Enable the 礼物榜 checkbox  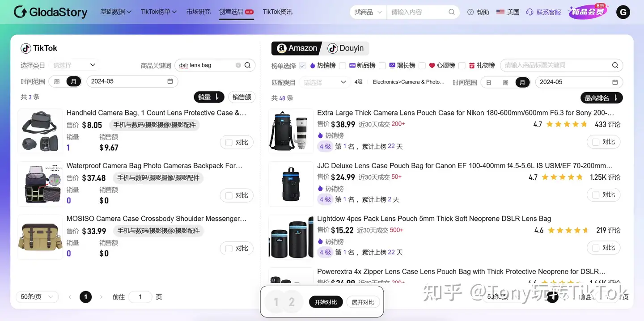tap(462, 66)
